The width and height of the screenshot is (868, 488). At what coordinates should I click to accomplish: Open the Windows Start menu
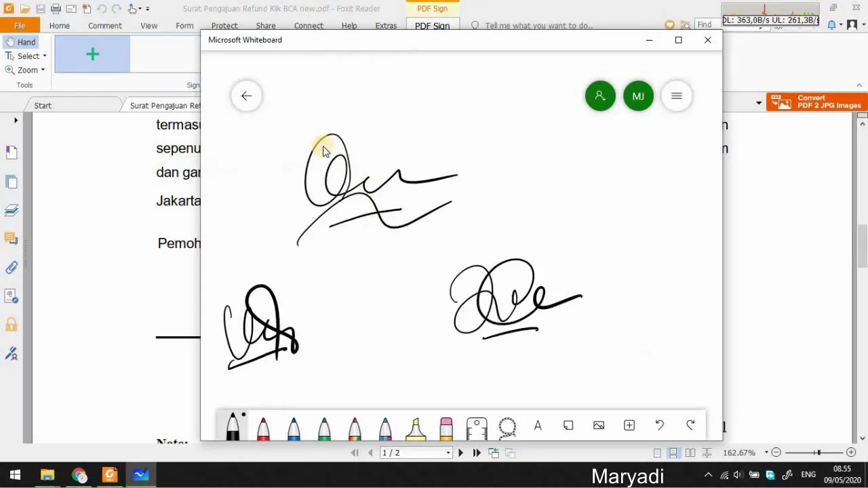[x=15, y=475]
